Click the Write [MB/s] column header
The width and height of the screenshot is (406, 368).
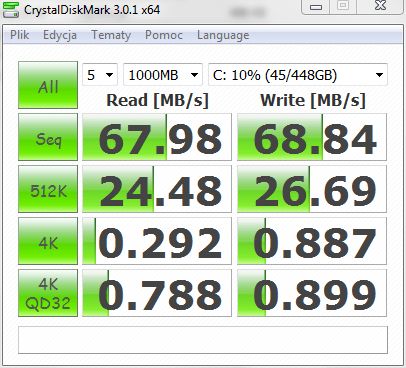click(x=313, y=100)
